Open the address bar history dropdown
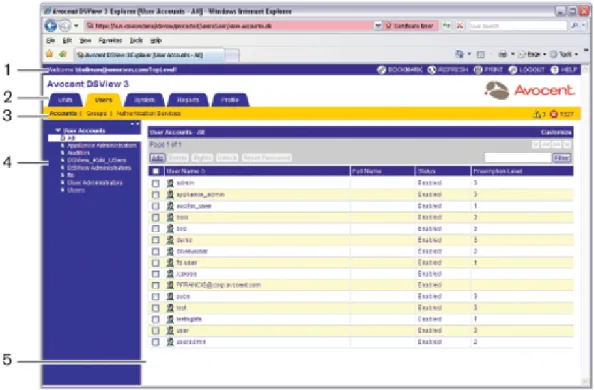594x390 pixels. [378, 26]
